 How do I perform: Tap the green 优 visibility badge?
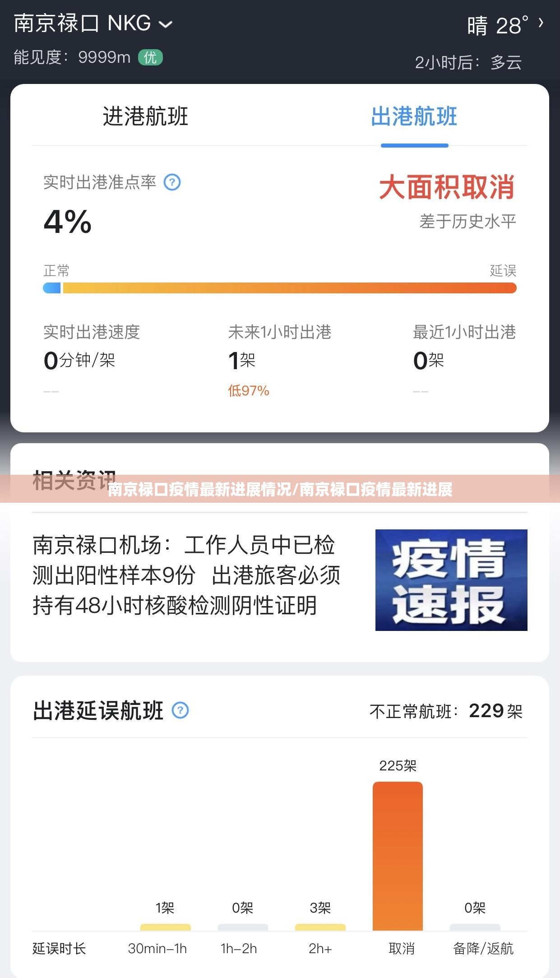click(x=150, y=58)
